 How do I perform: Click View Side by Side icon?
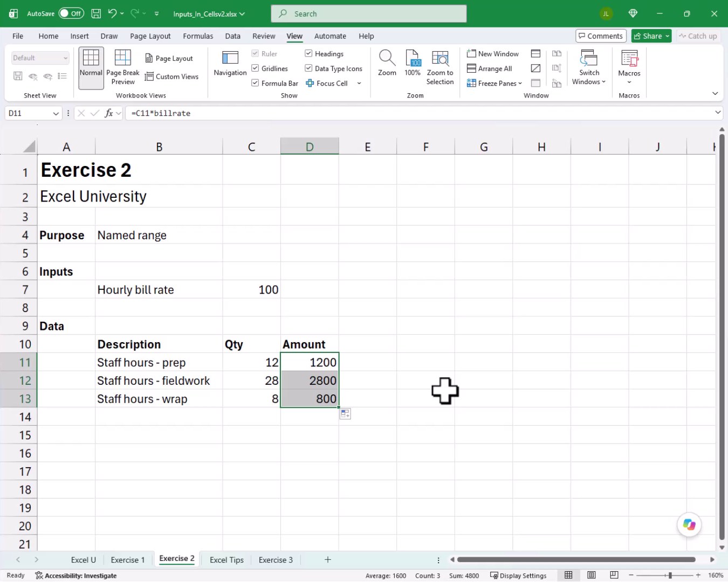[x=557, y=54]
